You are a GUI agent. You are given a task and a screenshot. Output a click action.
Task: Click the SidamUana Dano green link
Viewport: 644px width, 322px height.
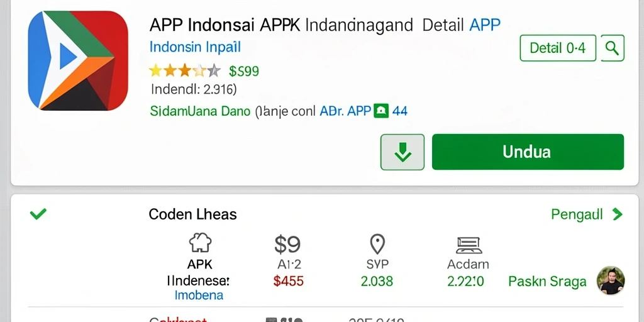pos(200,111)
